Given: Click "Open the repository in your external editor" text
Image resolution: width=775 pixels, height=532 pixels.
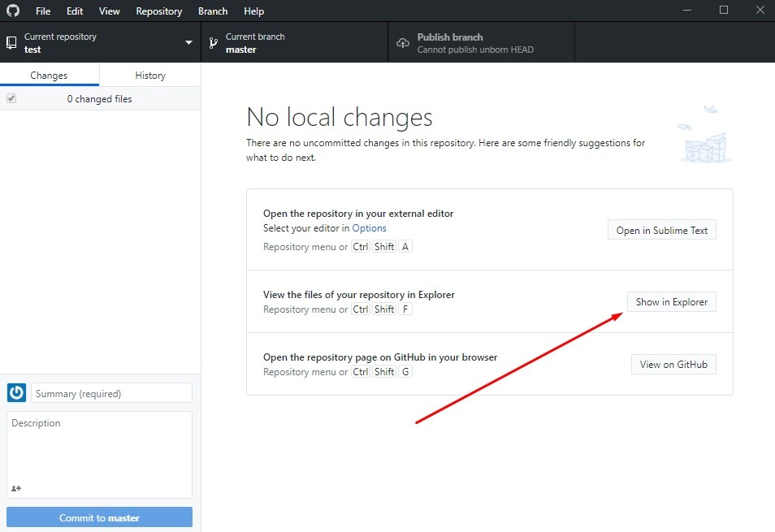Looking at the screenshot, I should (358, 214).
